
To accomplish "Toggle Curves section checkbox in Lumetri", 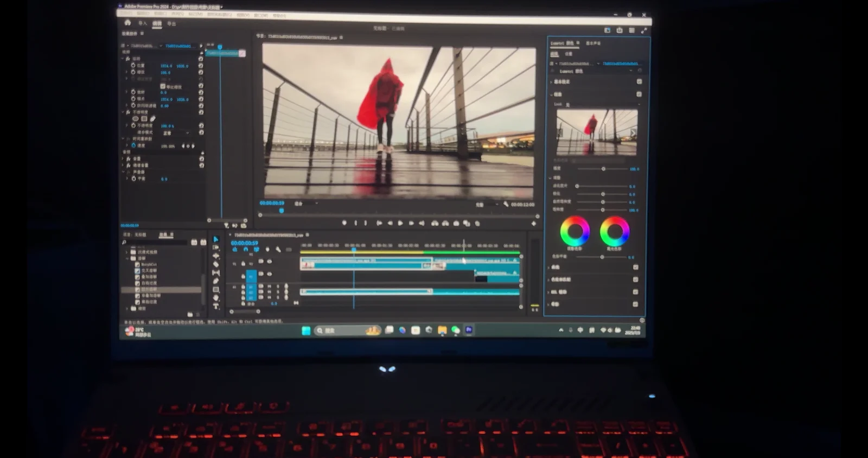I will (636, 267).
